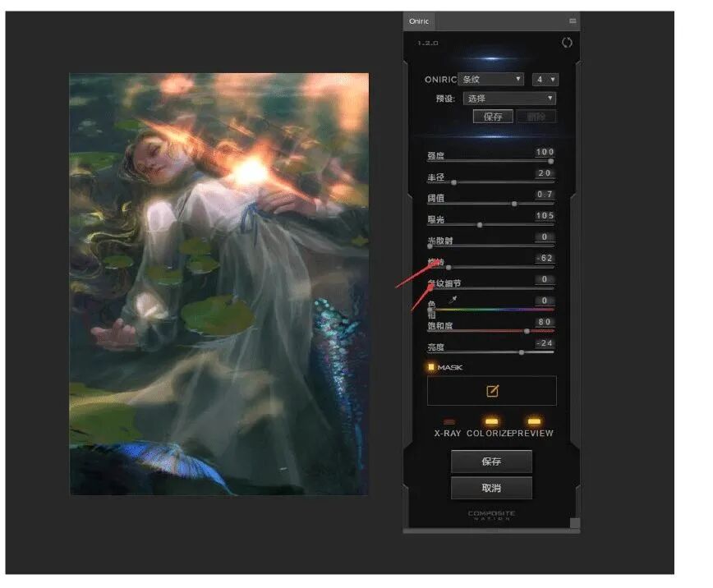Open the Oniric panel flyout menu icon
This screenshot has width=713, height=588.
point(573,21)
